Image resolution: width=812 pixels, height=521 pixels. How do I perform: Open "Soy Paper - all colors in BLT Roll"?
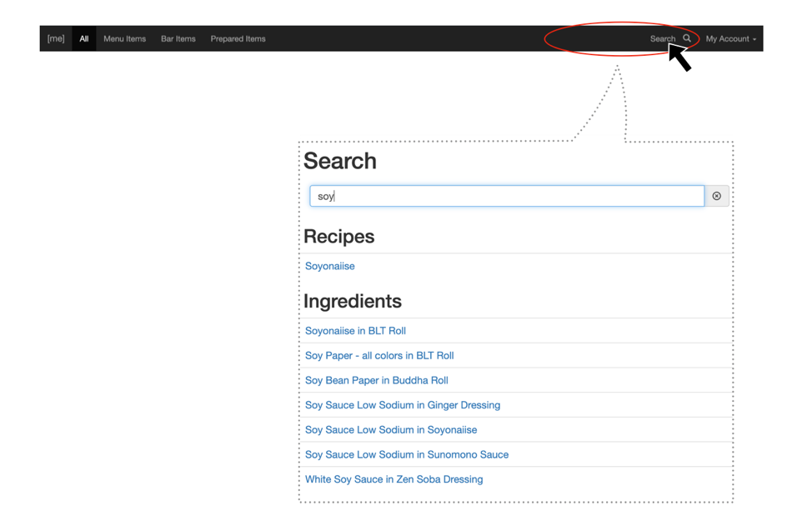coord(379,355)
